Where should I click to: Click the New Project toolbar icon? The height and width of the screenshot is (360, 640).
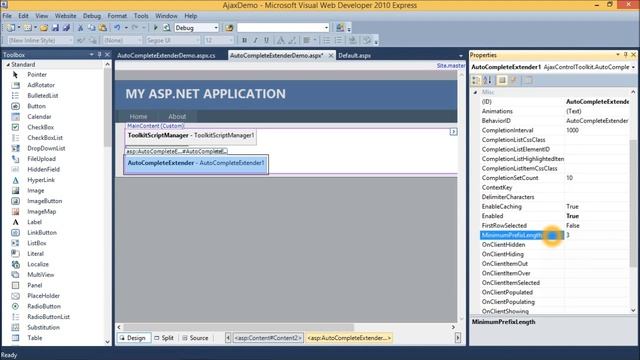click(x=11, y=28)
